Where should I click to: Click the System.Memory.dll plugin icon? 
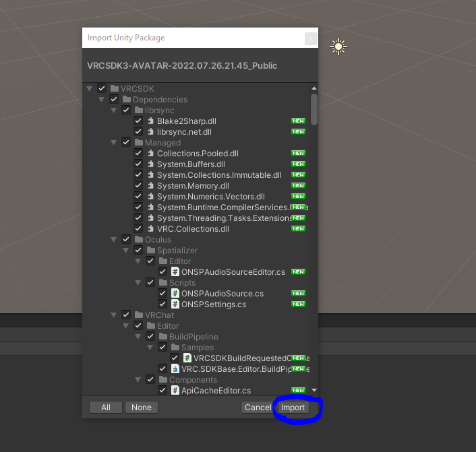coord(150,186)
